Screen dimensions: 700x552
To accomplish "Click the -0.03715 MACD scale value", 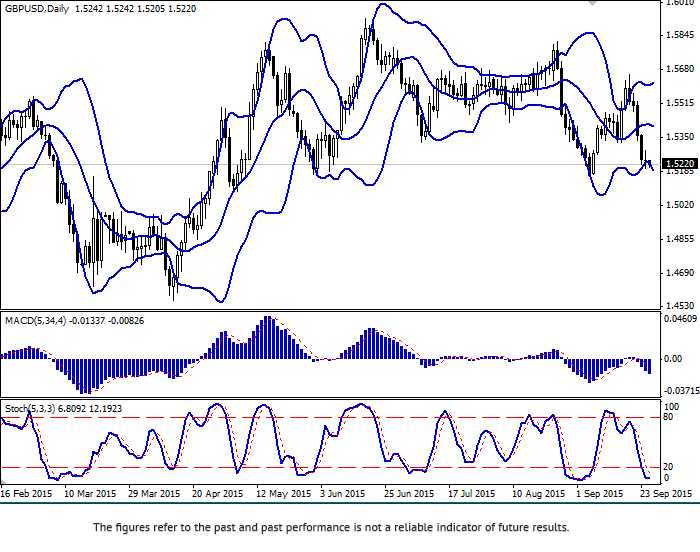I will (681, 391).
